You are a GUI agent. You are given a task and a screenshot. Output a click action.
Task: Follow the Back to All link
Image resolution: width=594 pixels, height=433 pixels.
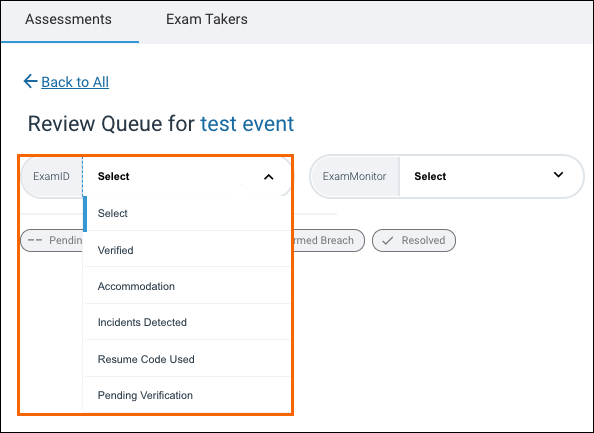(75, 82)
